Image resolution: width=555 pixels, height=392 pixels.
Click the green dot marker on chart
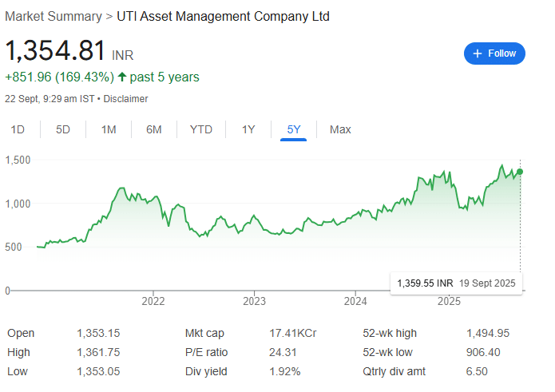pyautogui.click(x=520, y=172)
